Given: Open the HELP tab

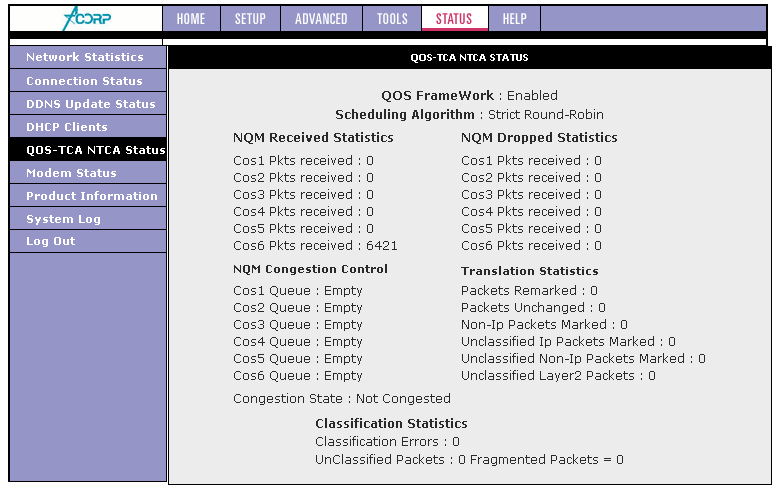Looking at the screenshot, I should tap(514, 19).
